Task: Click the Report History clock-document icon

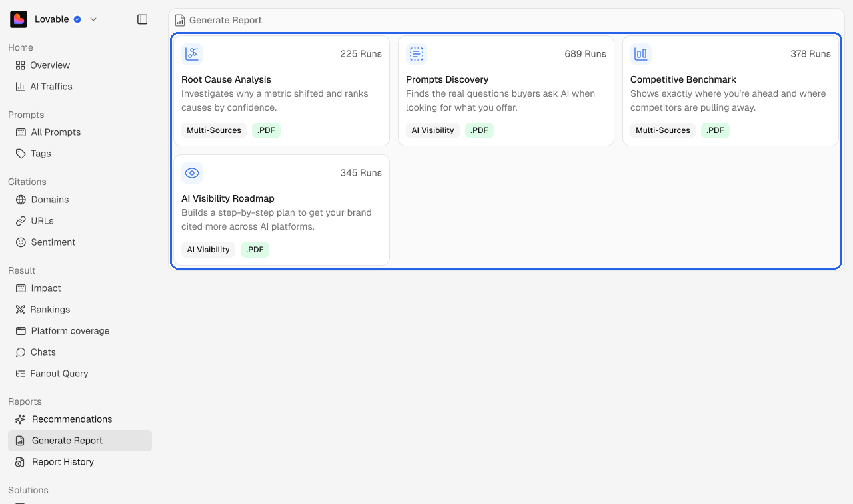Action: tap(21, 462)
